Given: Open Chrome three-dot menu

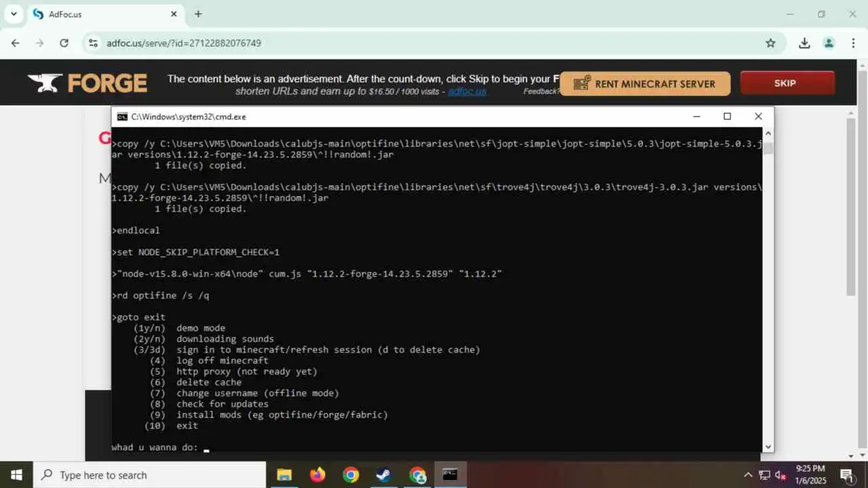Looking at the screenshot, I should (852, 43).
